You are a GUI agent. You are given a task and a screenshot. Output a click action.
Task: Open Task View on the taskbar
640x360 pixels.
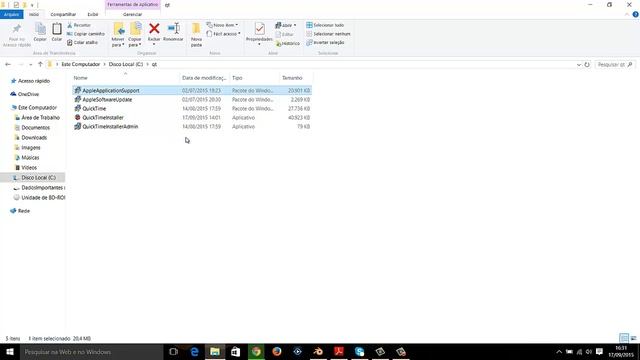click(x=173, y=351)
